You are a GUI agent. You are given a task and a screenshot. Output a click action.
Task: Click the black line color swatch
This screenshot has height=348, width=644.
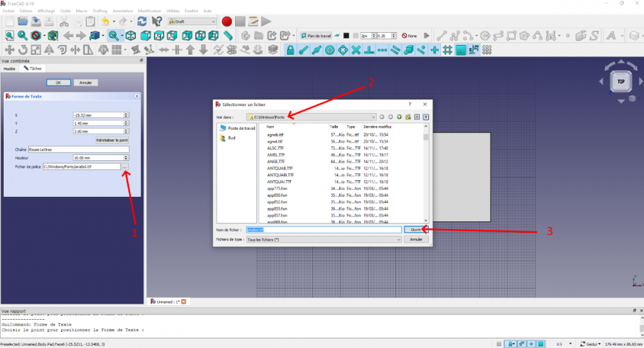coord(346,36)
